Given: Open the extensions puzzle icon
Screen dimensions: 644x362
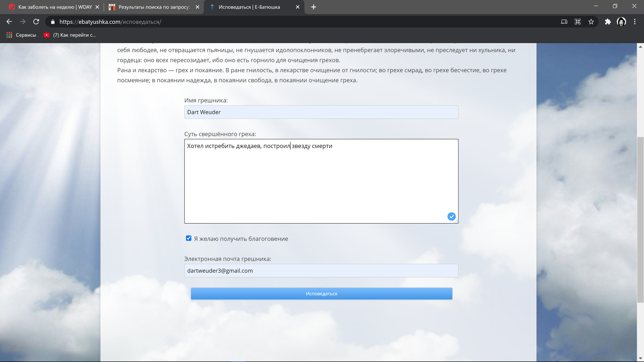Looking at the screenshot, I should [608, 22].
